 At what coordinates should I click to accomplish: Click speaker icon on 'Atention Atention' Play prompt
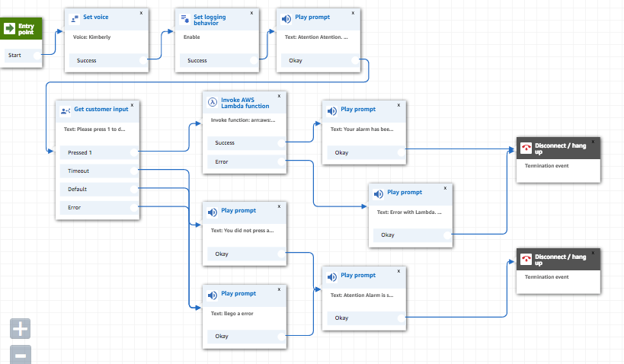pos(286,19)
